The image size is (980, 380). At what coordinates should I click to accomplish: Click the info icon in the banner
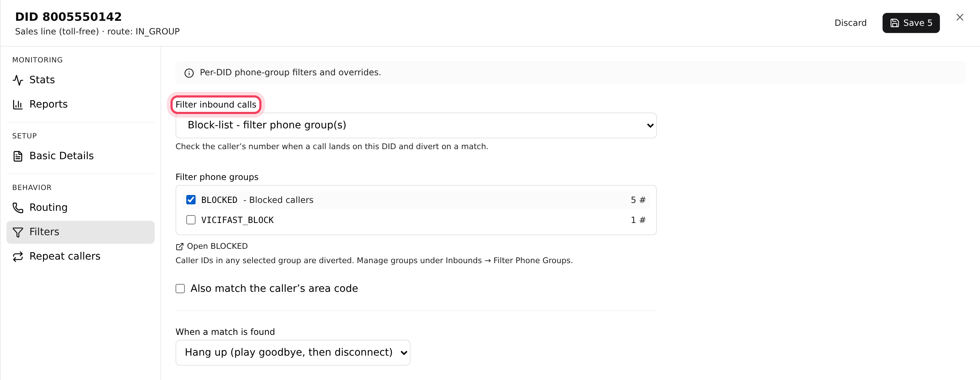coord(189,73)
